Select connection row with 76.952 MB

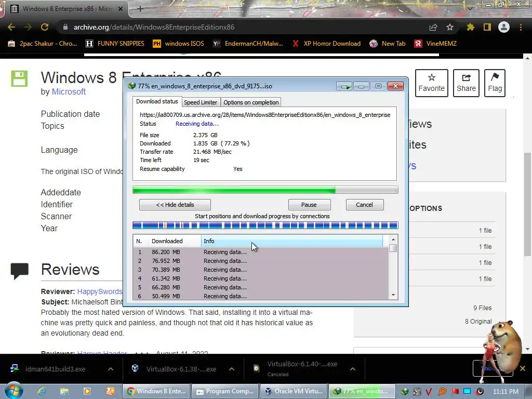coord(261,261)
